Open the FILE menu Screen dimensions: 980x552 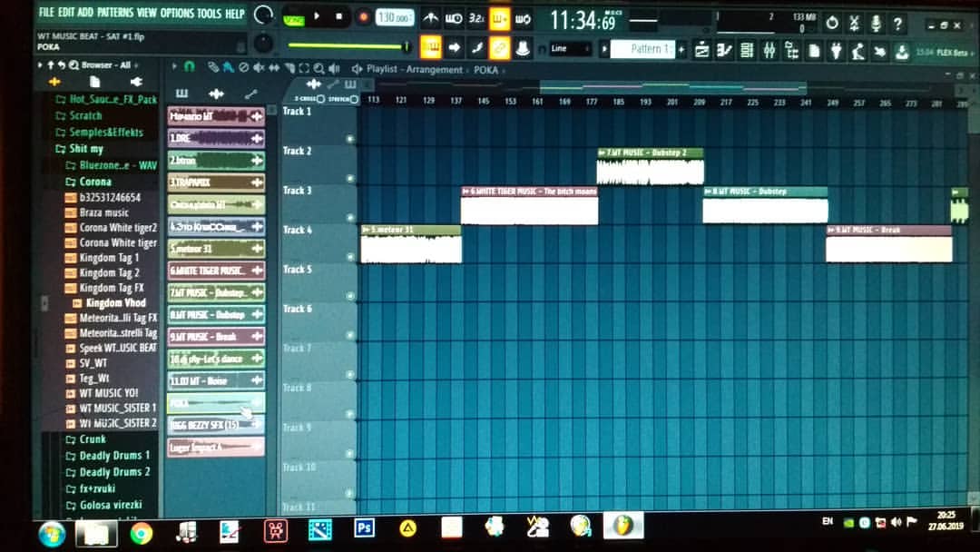coord(46,12)
